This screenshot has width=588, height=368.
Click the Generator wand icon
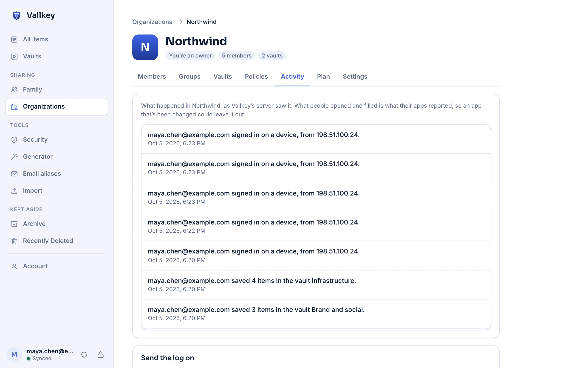(x=14, y=157)
